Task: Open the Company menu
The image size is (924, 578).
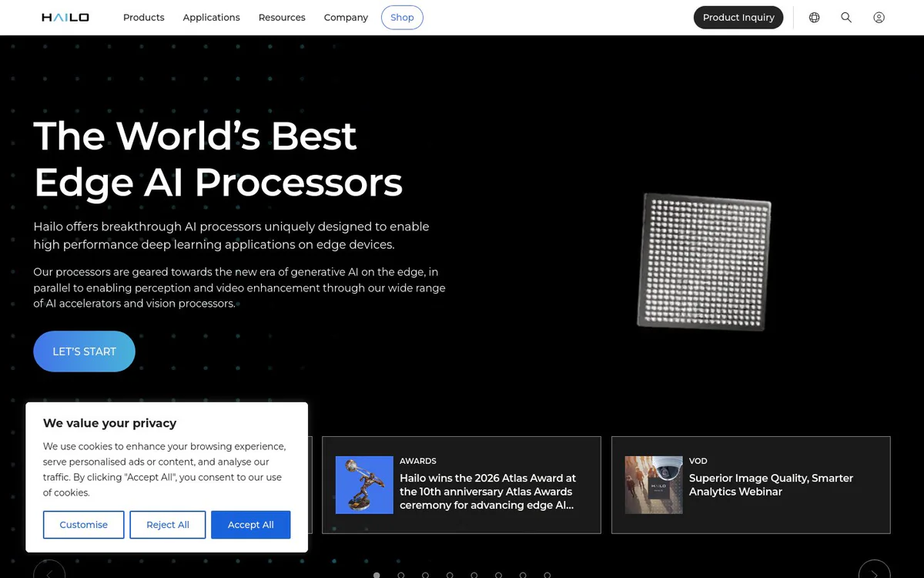Action: 346,17
